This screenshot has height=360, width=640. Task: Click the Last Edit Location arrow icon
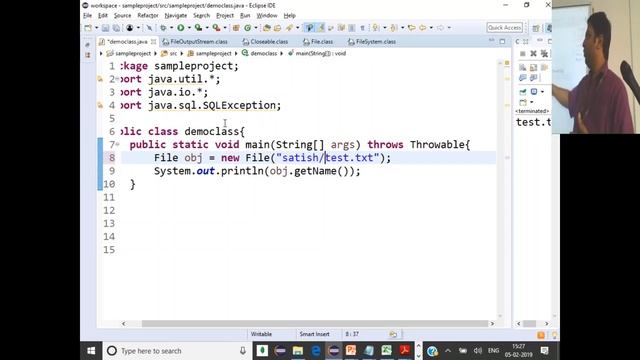411,28
